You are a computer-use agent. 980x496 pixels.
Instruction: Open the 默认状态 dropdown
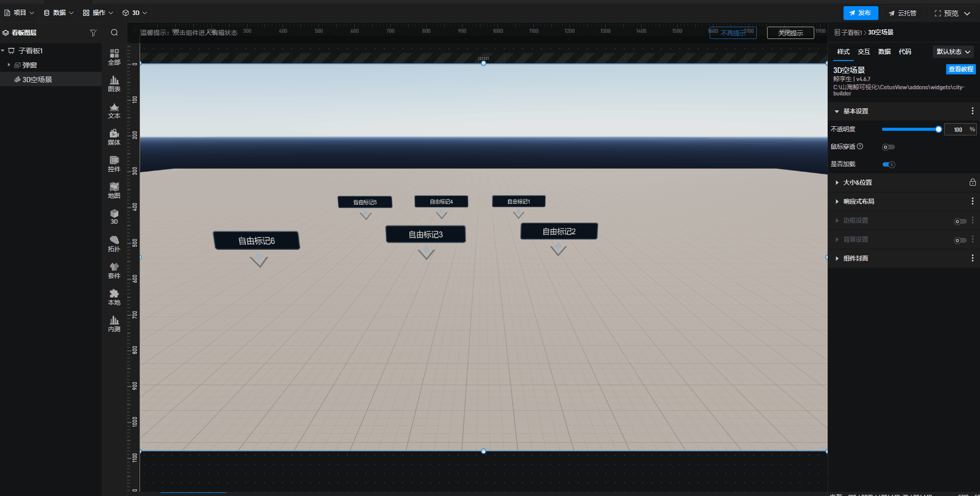point(953,52)
